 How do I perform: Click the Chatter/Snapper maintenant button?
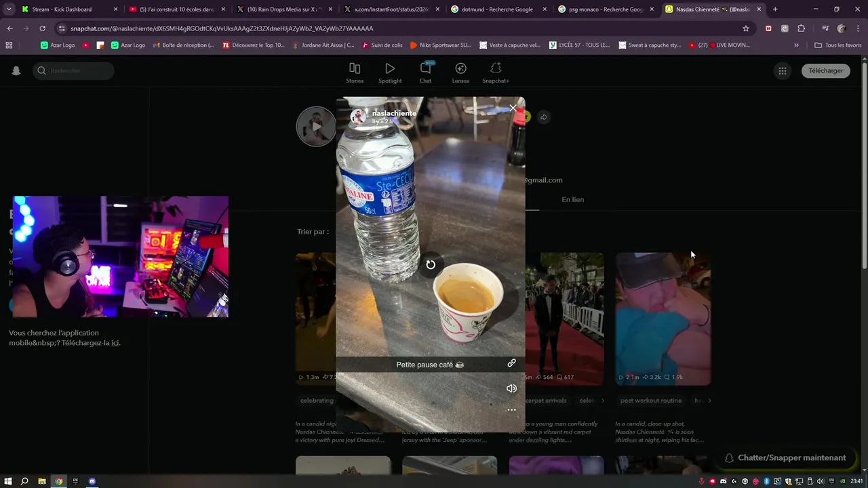coord(785,457)
